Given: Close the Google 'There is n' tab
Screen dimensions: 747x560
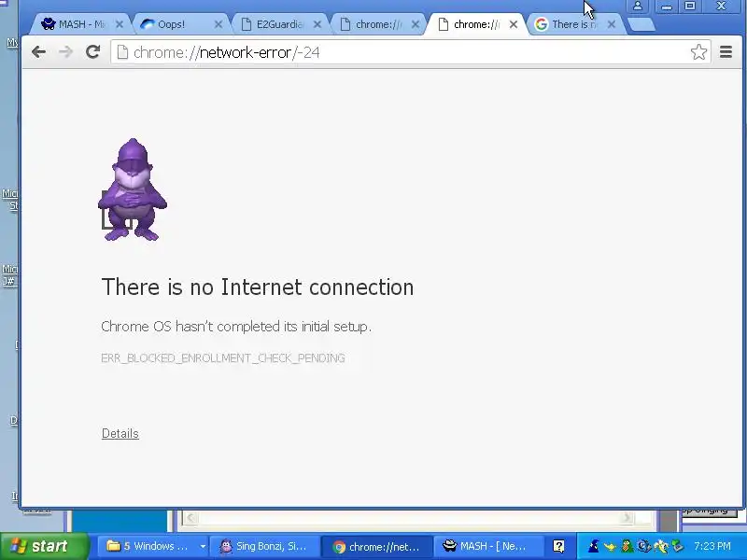Looking at the screenshot, I should (612, 24).
